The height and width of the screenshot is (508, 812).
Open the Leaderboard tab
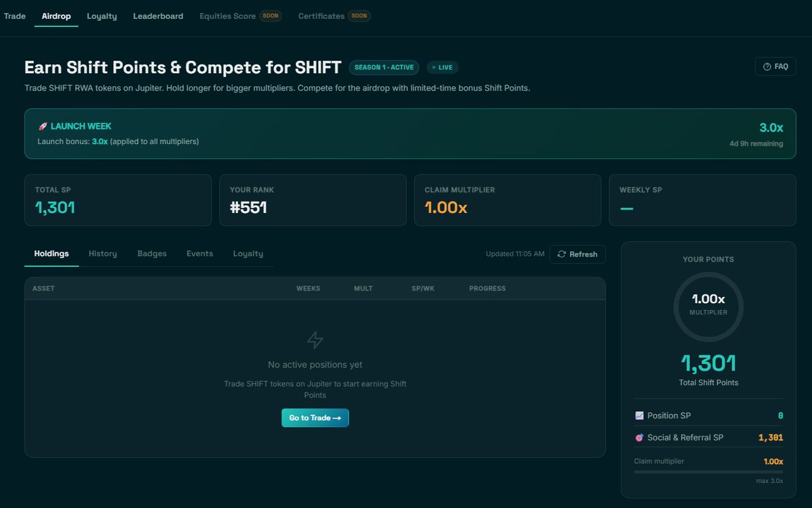point(158,16)
